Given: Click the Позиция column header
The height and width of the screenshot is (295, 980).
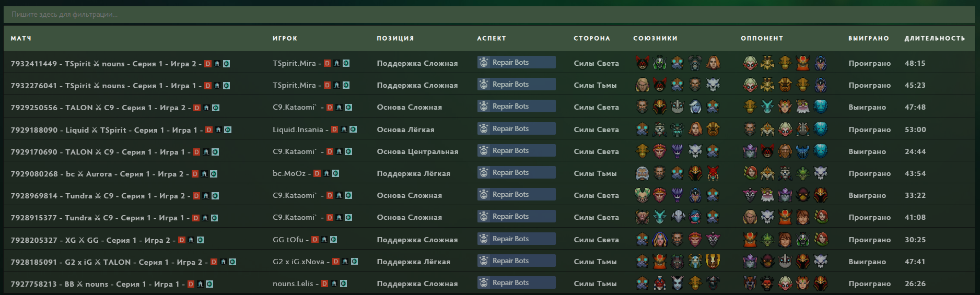Looking at the screenshot, I should [x=395, y=38].
